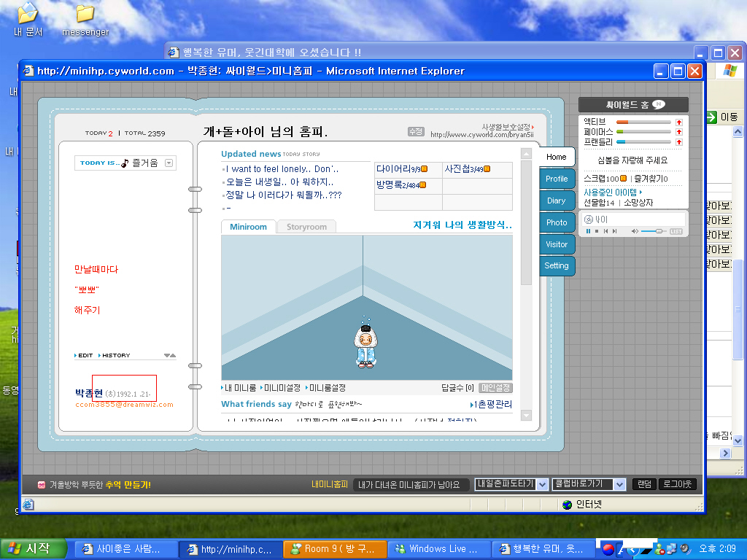747x560 pixels.
Task: Open 즐겨찾기0 favorites
Action: (651, 179)
